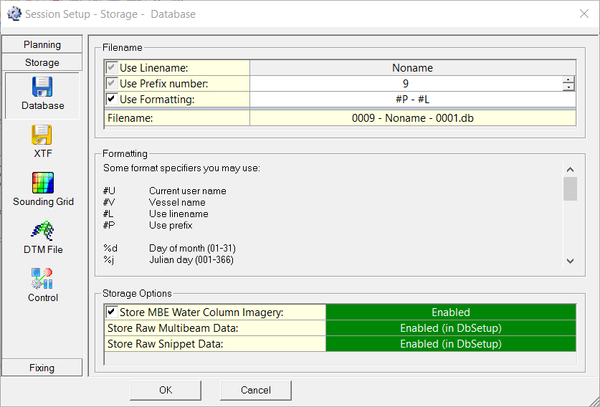Open the Fixing section tab
Viewport: 600px width, 407px height.
click(42, 368)
